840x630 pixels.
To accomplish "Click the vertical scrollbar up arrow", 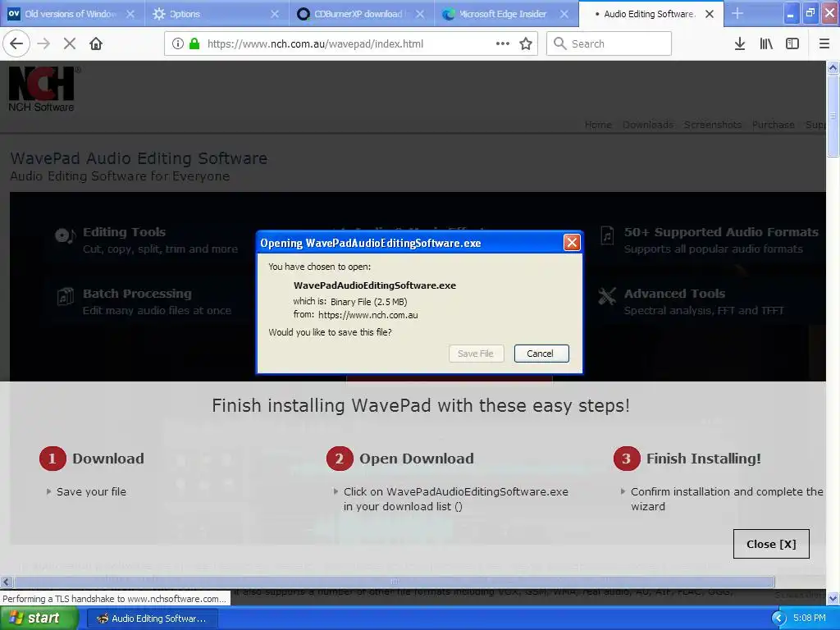I will (833, 67).
